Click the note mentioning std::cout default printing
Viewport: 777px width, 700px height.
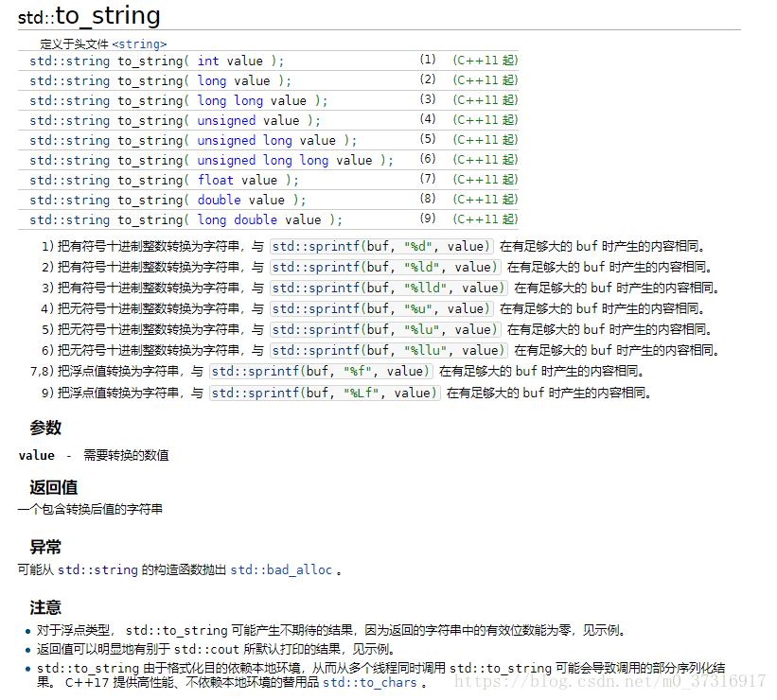216,649
